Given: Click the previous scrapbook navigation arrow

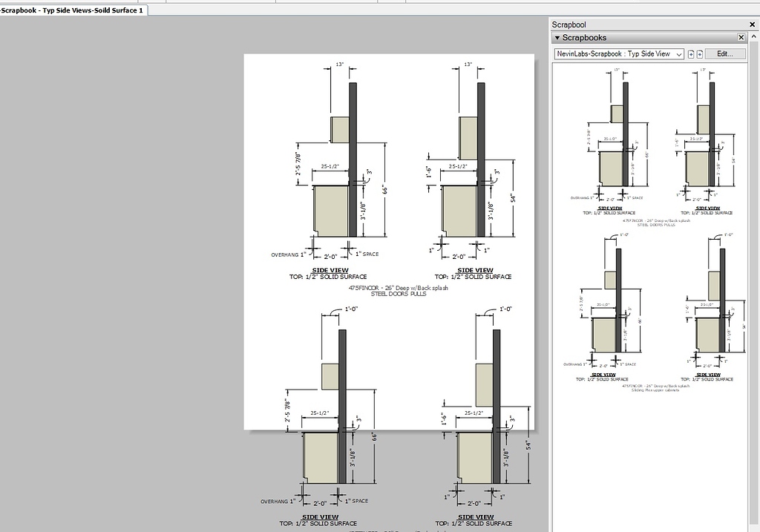Looking at the screenshot, I should pos(691,53).
